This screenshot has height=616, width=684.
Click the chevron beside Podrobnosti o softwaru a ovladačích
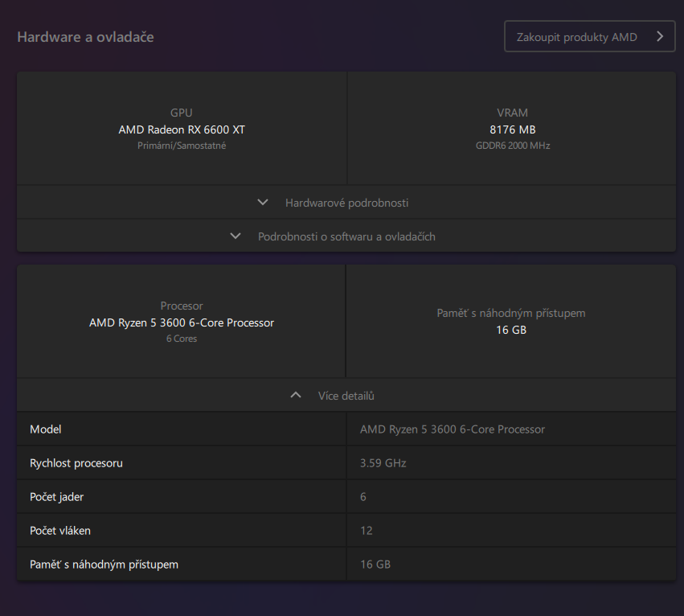pos(236,236)
